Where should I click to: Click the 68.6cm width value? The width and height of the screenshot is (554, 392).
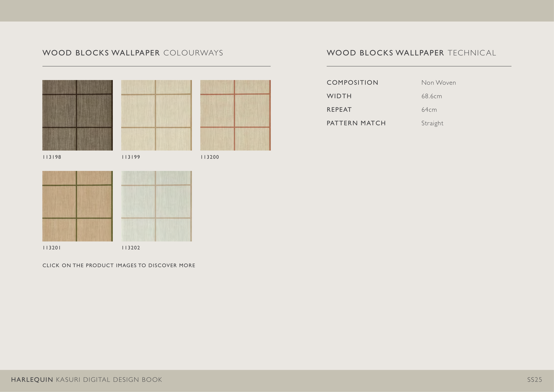click(x=431, y=96)
